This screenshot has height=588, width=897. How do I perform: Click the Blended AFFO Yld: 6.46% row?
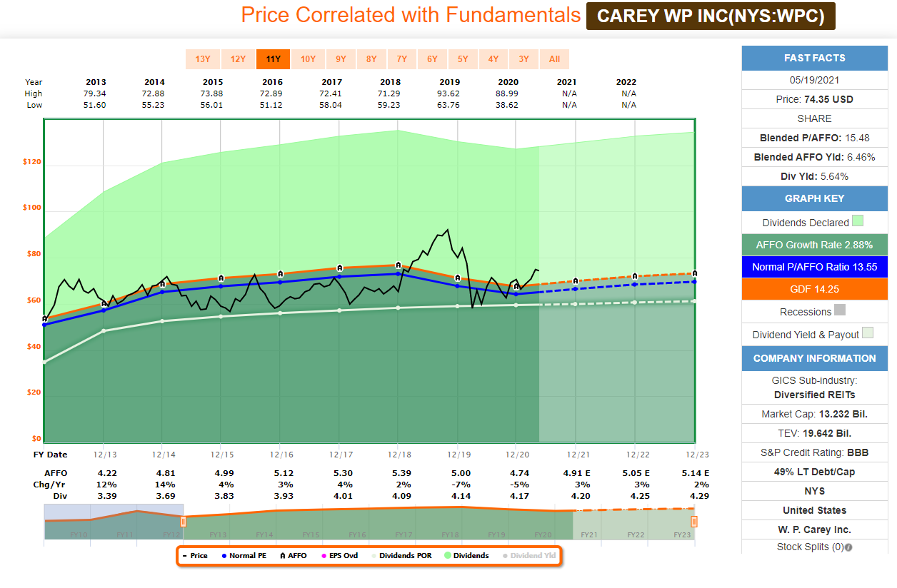coord(814,157)
